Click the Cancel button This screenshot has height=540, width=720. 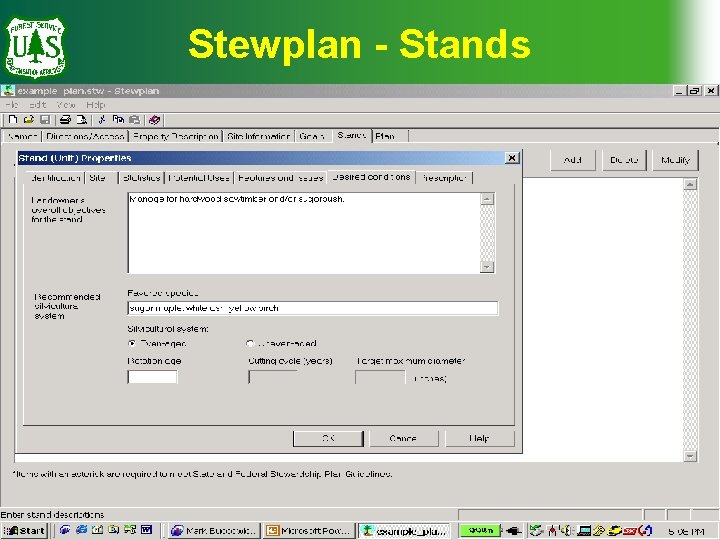404,439
